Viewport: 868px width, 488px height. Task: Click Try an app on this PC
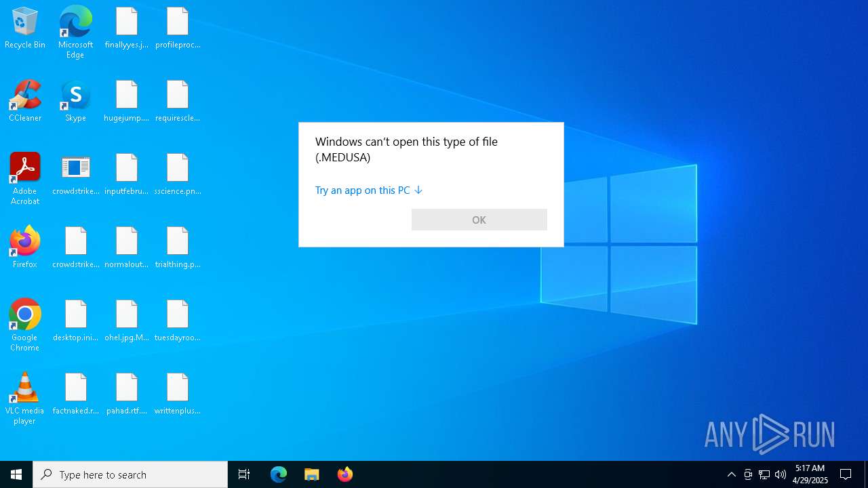coord(369,190)
